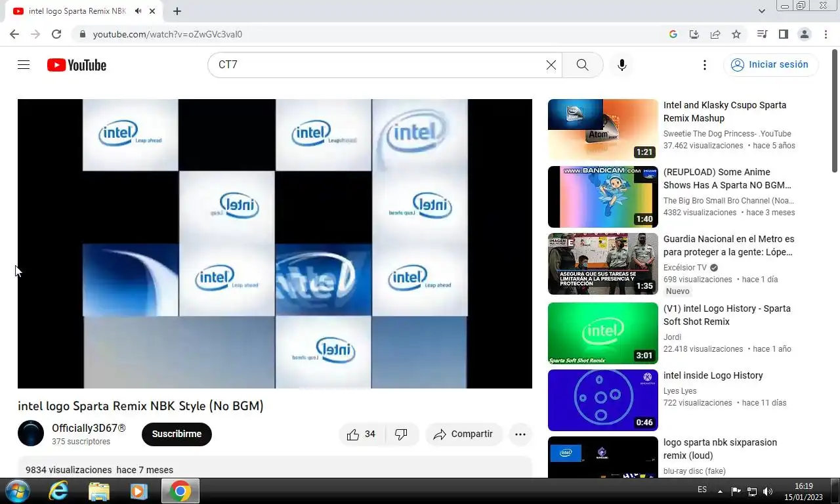Show hidden tray icons arrow
Screen dimensions: 840x504
tap(720, 491)
